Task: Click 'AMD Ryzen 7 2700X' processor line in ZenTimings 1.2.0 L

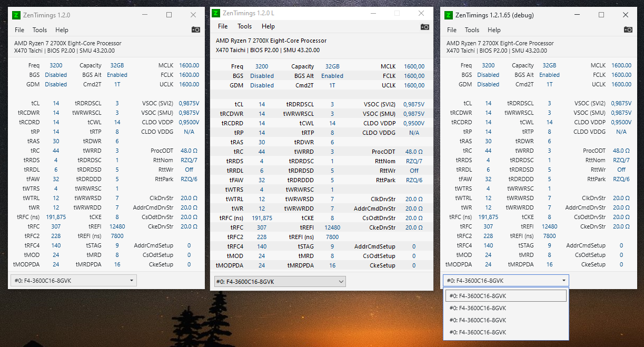Action: (x=271, y=41)
